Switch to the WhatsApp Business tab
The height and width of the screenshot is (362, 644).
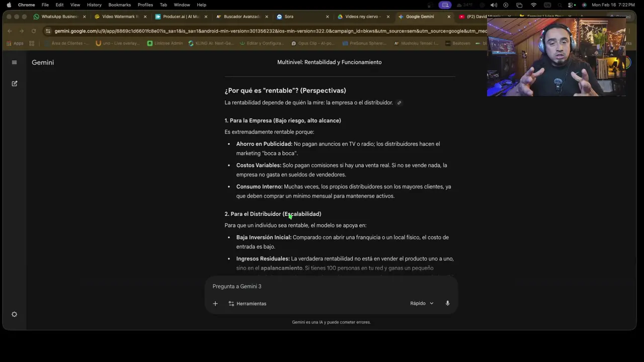(x=59, y=17)
